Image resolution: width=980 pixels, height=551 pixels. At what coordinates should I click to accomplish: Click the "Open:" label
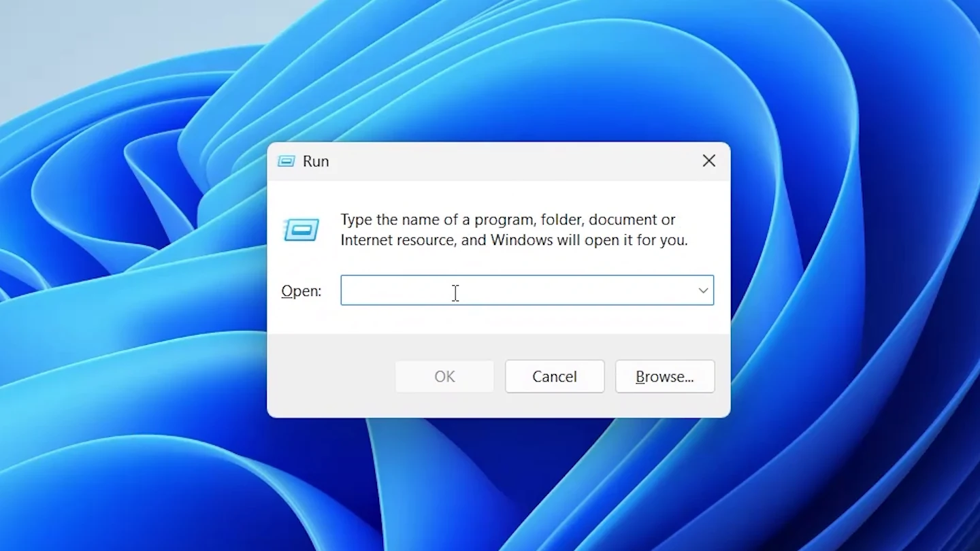click(301, 291)
